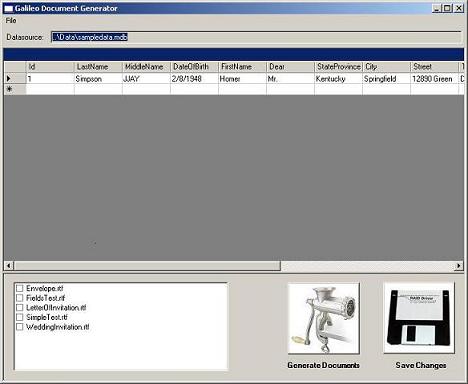Sort by the FirstName column header
The image size is (468, 384).
(x=242, y=67)
